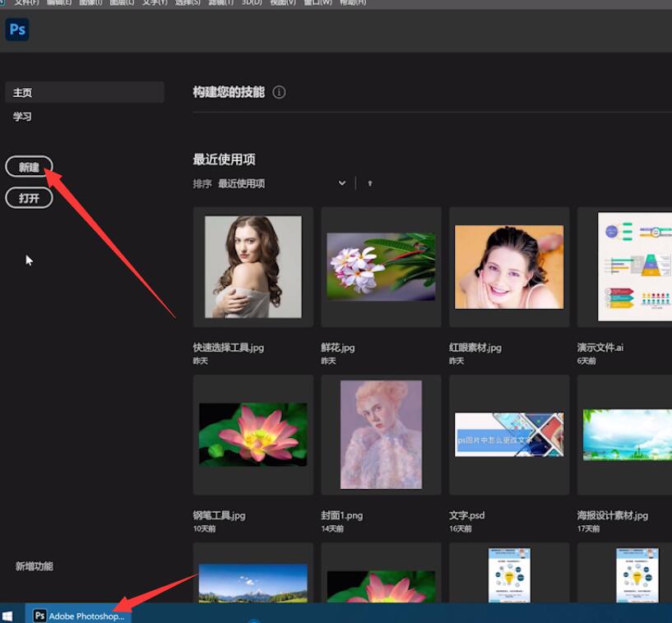Viewport: 672px width, 623px height.
Task: Open the 钢笔工具.jpg lotus thumbnail
Action: coord(253,435)
